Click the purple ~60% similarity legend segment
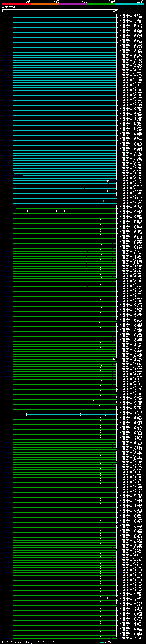146x644 pixels. point(73,4)
